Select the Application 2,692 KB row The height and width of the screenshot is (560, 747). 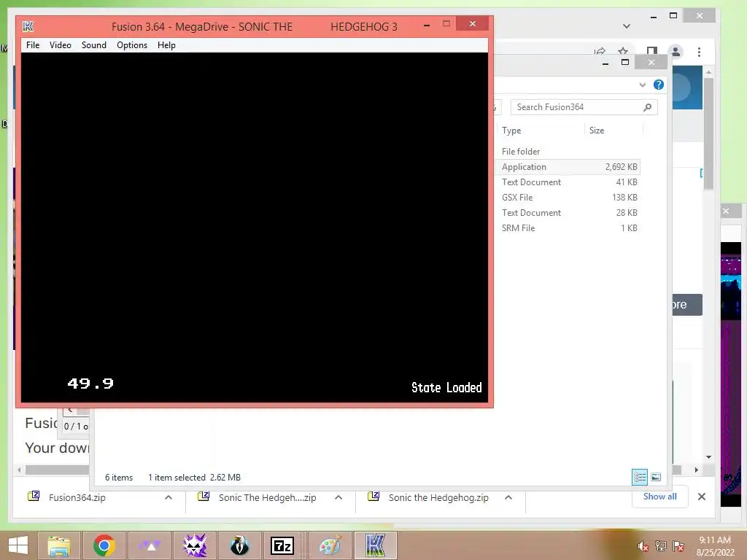click(568, 167)
